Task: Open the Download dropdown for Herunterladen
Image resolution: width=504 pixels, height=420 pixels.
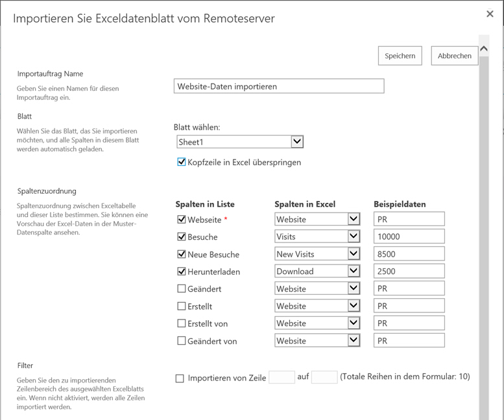Action: click(317, 271)
